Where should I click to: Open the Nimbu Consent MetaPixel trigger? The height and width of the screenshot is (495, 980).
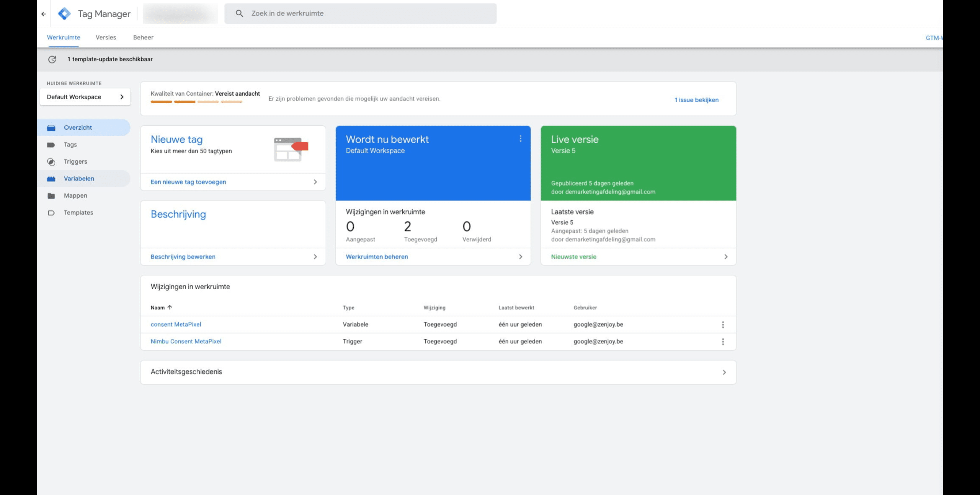(186, 341)
